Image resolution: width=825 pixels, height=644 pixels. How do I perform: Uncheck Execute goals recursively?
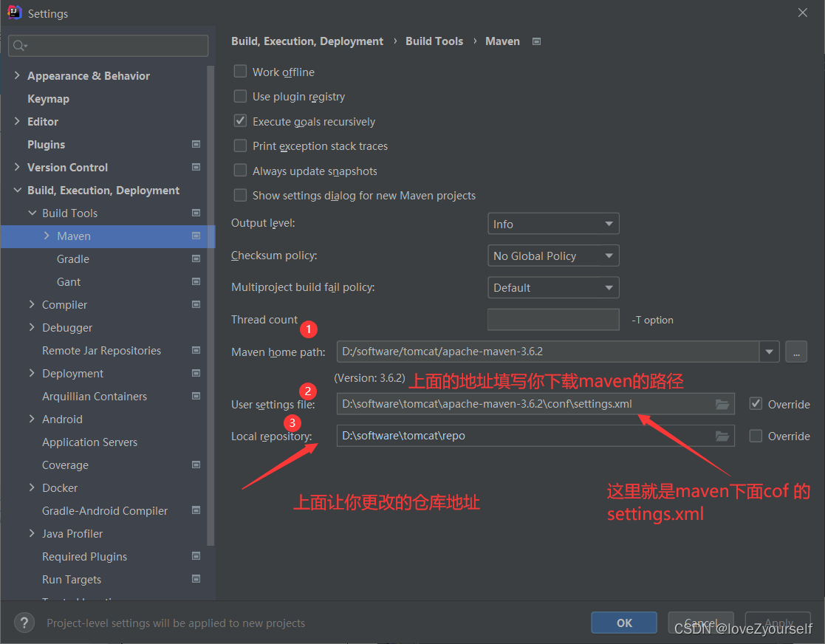click(241, 121)
